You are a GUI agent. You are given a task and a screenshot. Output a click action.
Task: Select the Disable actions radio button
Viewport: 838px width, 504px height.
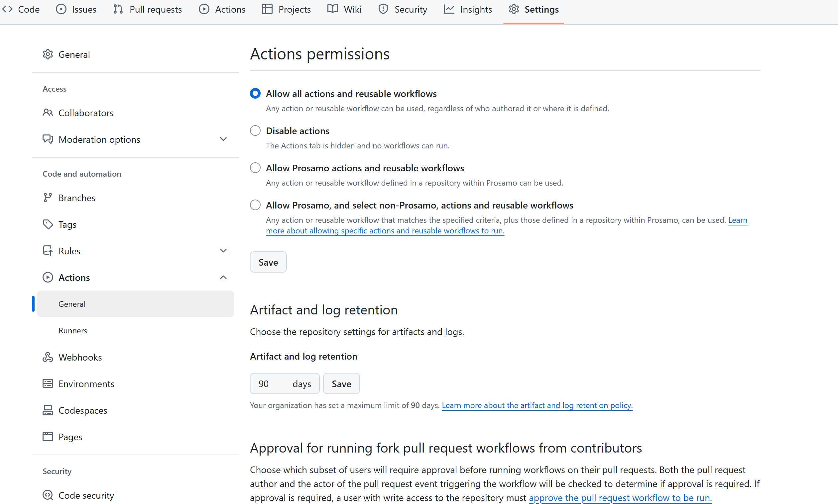tap(255, 130)
